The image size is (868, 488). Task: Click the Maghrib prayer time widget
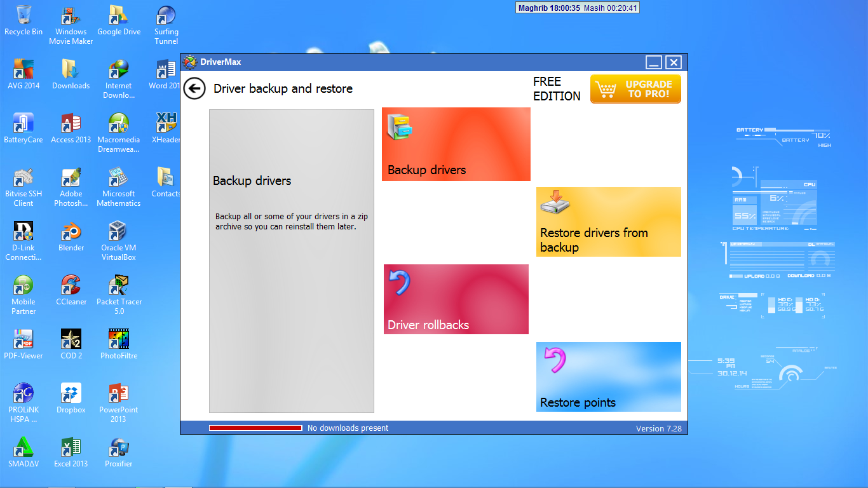click(577, 8)
